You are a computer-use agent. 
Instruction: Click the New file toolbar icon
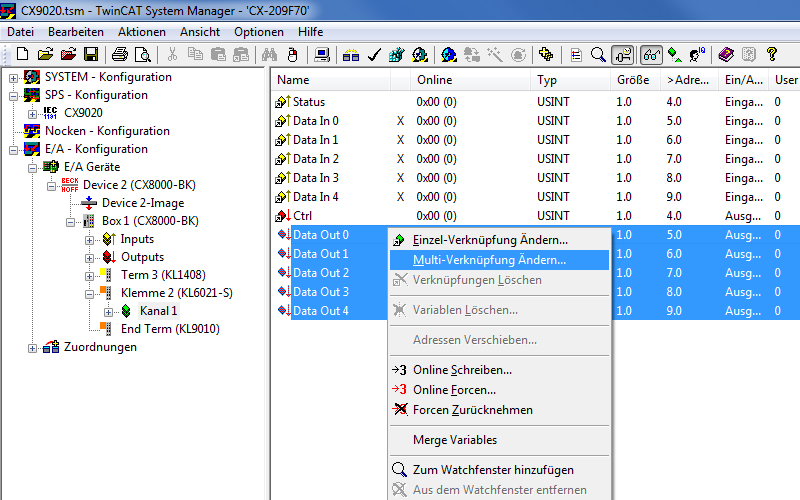pyautogui.click(x=22, y=54)
